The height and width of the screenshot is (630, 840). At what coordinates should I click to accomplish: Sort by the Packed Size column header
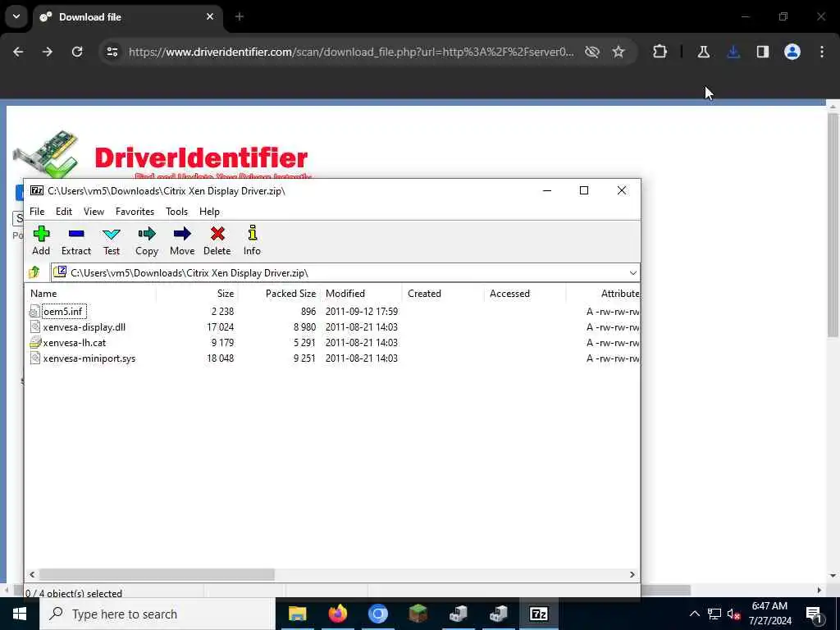point(280,294)
